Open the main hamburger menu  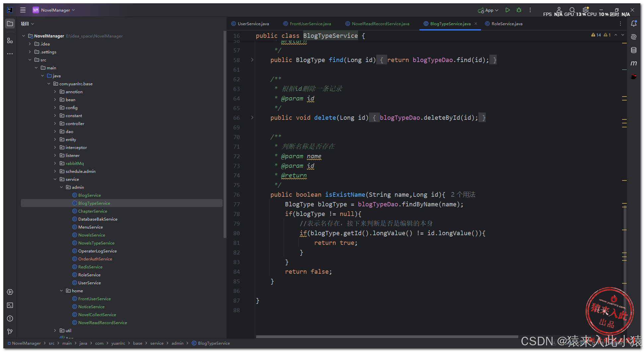click(x=23, y=10)
